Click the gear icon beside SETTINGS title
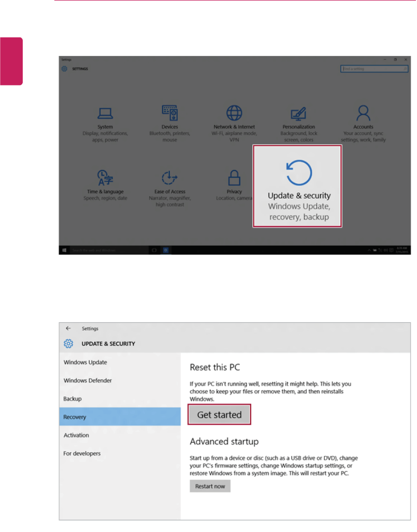This screenshot has height=532, width=417. [x=64, y=69]
